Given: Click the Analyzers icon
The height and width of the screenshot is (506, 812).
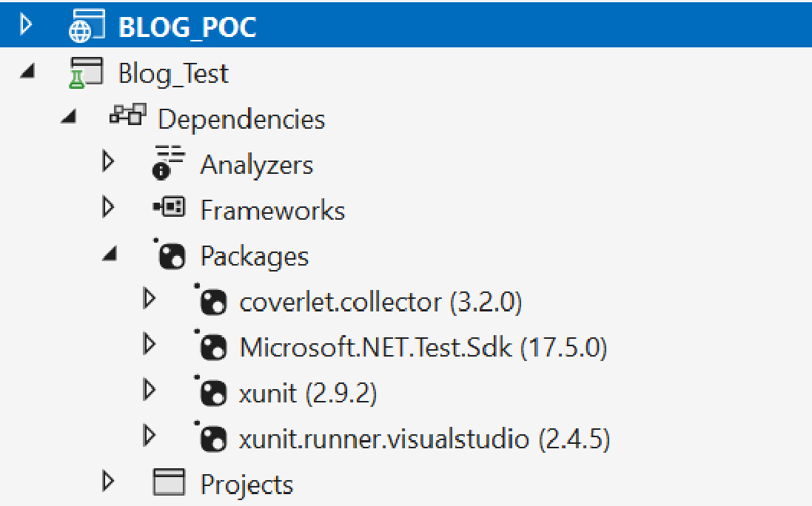Looking at the screenshot, I should click(x=168, y=163).
